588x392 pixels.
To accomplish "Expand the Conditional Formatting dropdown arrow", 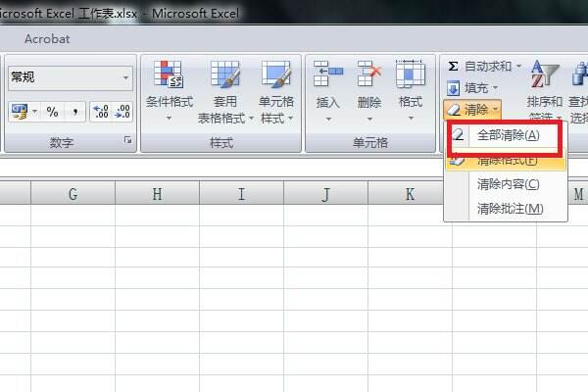I will (169, 119).
